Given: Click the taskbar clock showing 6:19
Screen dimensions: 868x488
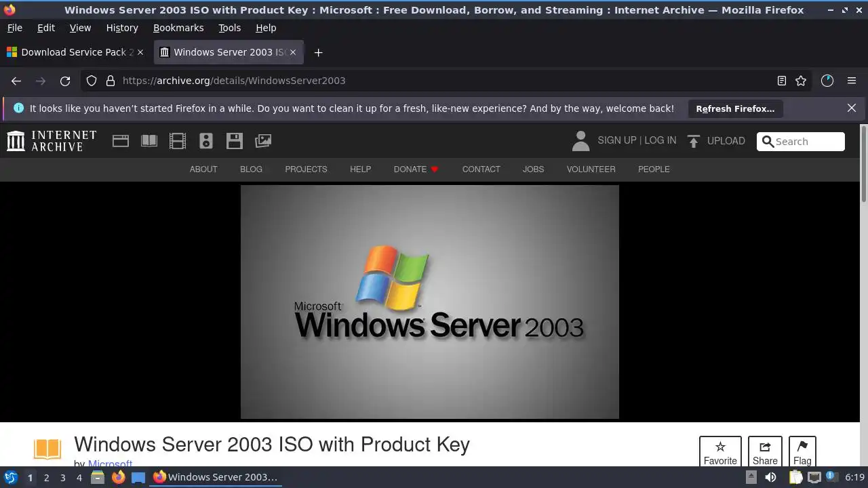Looking at the screenshot, I should [854, 478].
